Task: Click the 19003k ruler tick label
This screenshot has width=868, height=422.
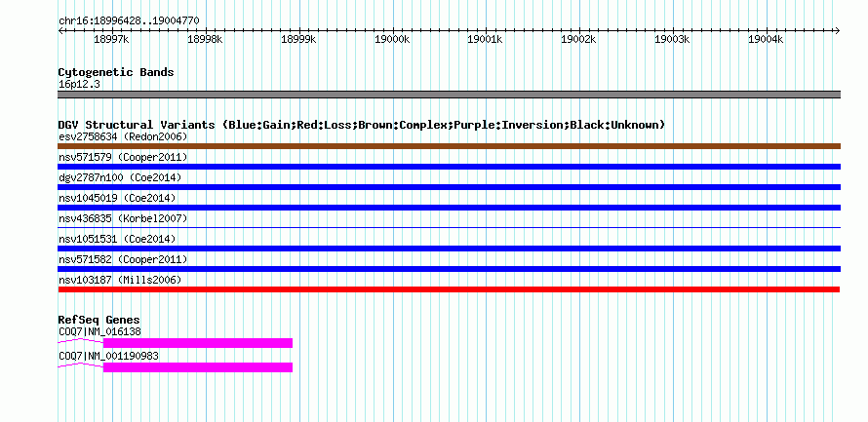Action: 673,39
